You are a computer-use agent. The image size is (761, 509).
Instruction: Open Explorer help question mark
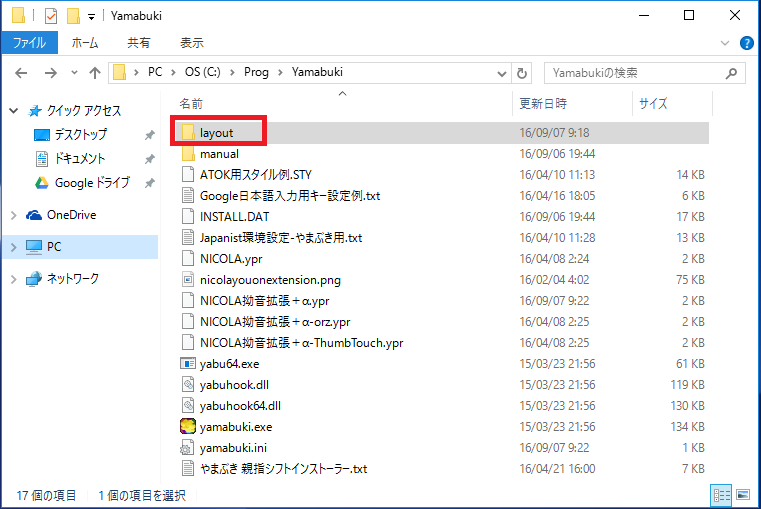pyautogui.click(x=746, y=43)
